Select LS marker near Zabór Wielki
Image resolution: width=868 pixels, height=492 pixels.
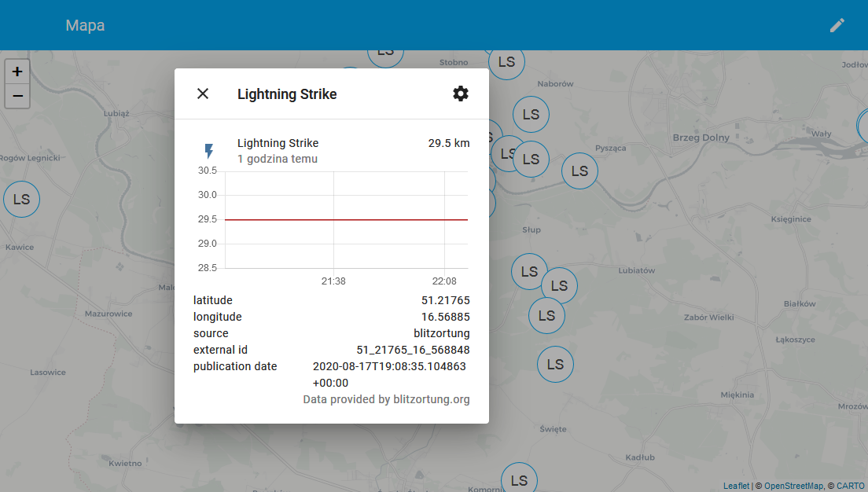pyautogui.click(x=546, y=316)
